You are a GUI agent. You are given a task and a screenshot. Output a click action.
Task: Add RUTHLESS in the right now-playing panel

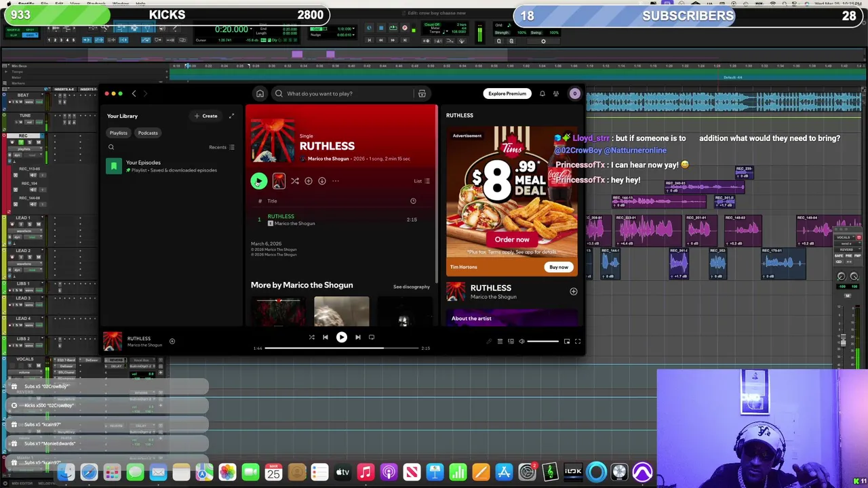(x=573, y=291)
